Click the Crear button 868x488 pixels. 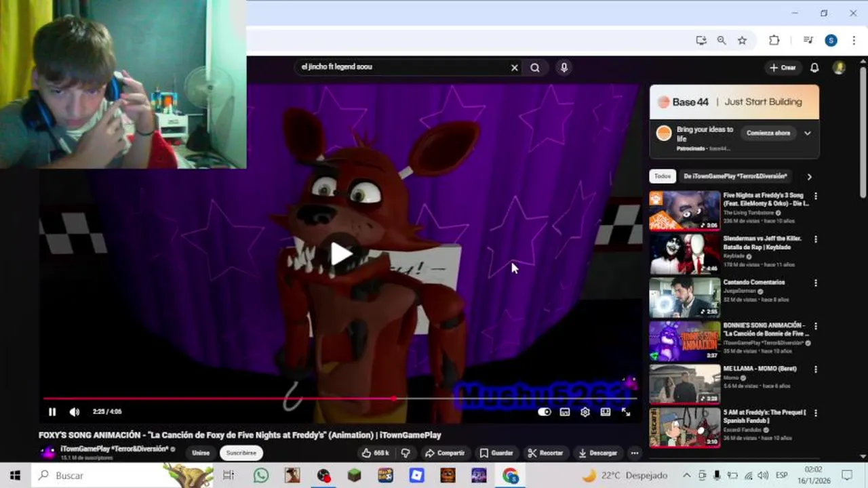click(x=783, y=68)
